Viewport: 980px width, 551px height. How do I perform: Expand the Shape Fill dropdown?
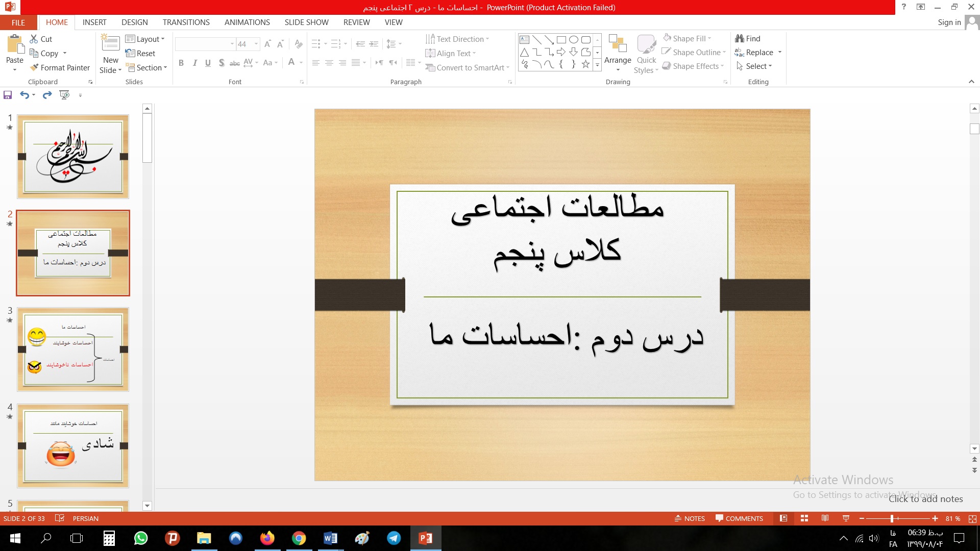point(709,38)
